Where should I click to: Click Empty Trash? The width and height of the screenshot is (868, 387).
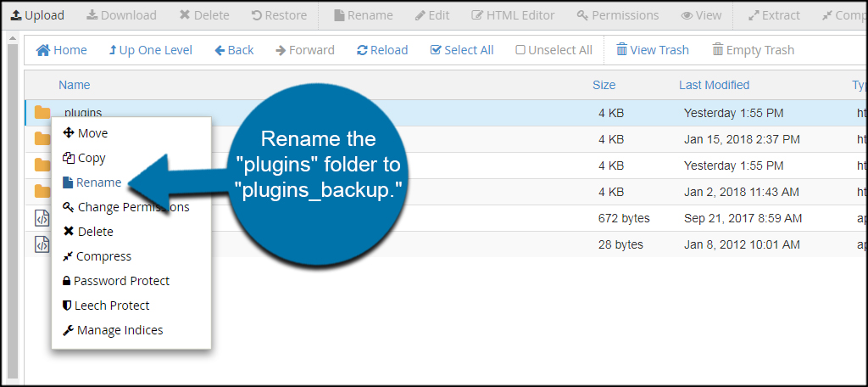pos(753,50)
